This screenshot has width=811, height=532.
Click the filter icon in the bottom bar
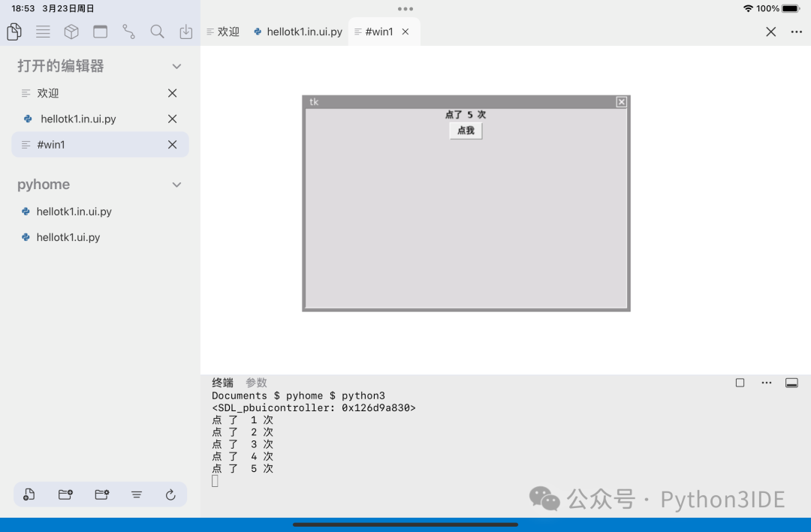click(137, 494)
